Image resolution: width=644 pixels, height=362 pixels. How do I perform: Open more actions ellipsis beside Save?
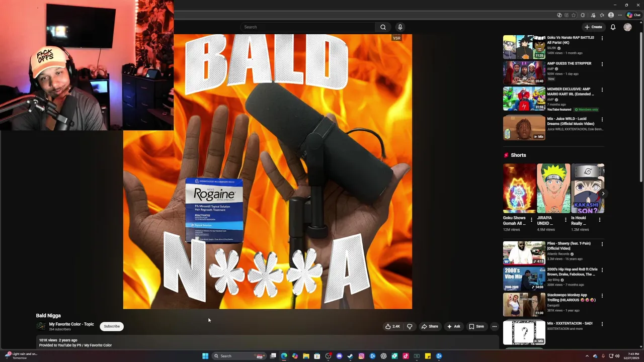coord(494,326)
